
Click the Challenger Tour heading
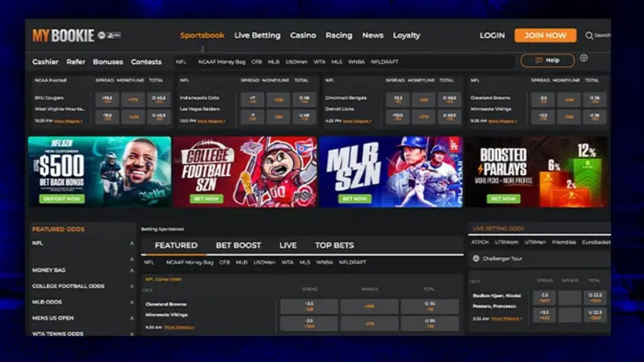(x=502, y=258)
